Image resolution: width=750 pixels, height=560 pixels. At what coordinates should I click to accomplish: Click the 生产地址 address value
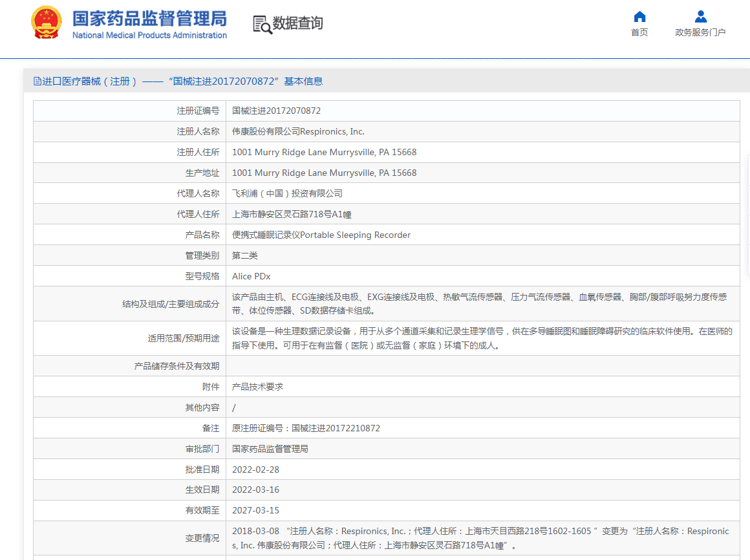coord(325,173)
